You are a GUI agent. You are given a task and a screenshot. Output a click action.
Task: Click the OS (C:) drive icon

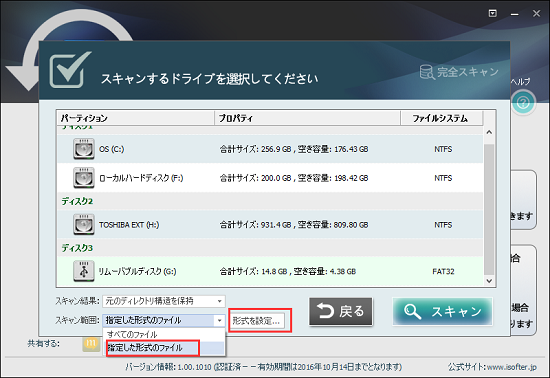84,149
